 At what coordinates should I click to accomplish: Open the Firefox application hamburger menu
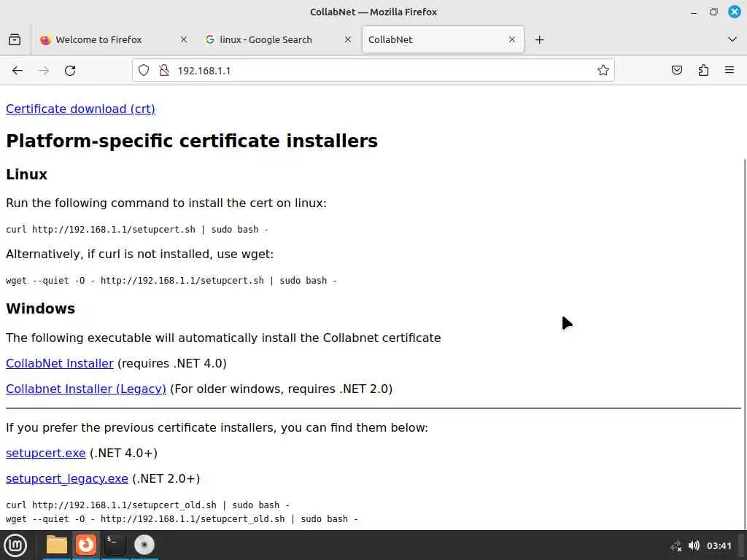729,71
